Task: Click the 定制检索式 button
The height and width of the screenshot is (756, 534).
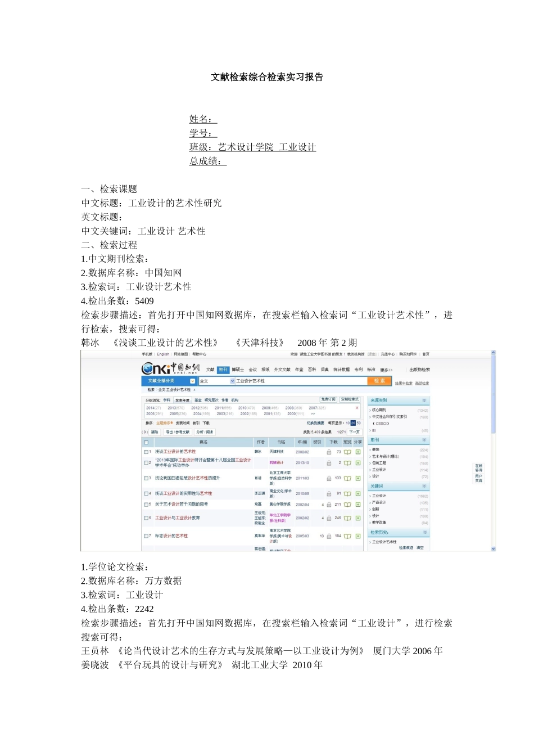Action: [349, 399]
